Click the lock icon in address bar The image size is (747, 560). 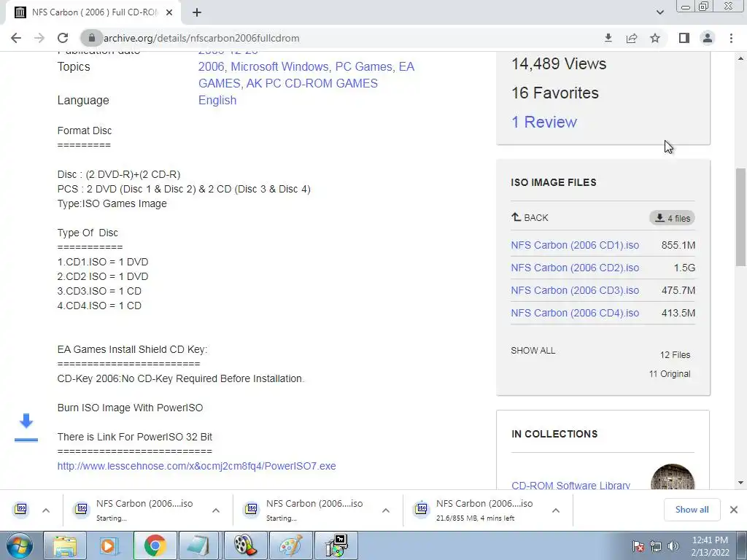coord(91,38)
